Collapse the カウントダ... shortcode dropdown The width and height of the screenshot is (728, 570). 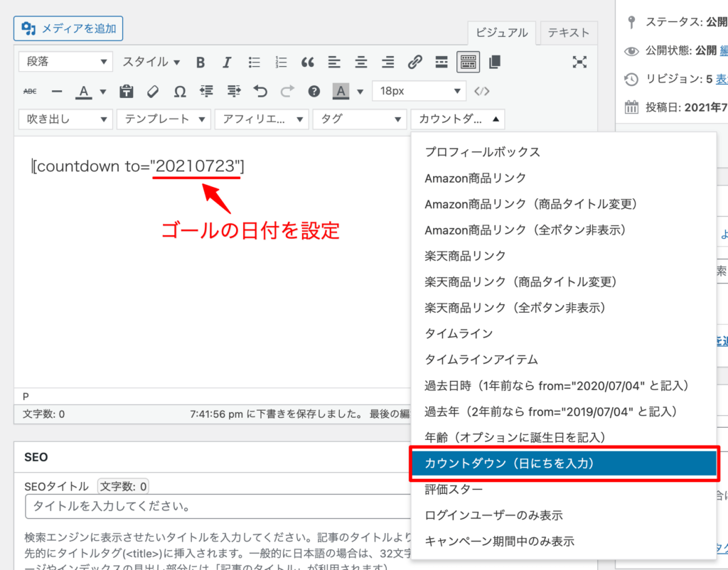[458, 119]
